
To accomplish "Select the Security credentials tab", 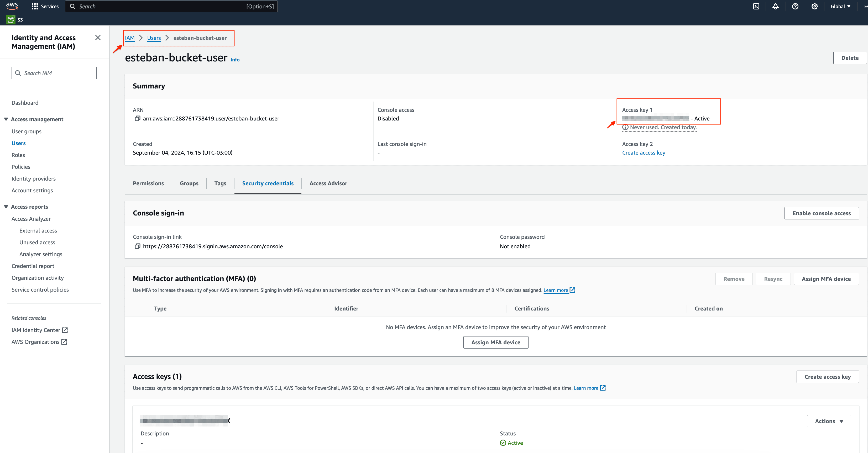I will [268, 183].
